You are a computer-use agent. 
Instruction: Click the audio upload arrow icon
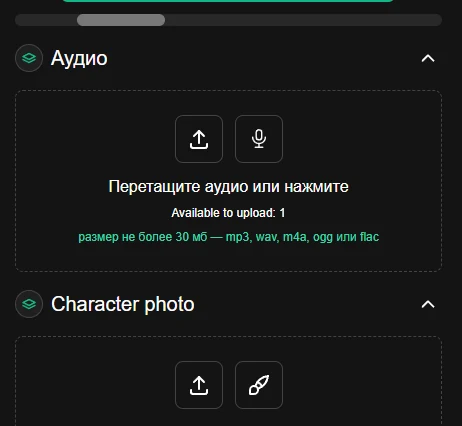tap(199, 139)
